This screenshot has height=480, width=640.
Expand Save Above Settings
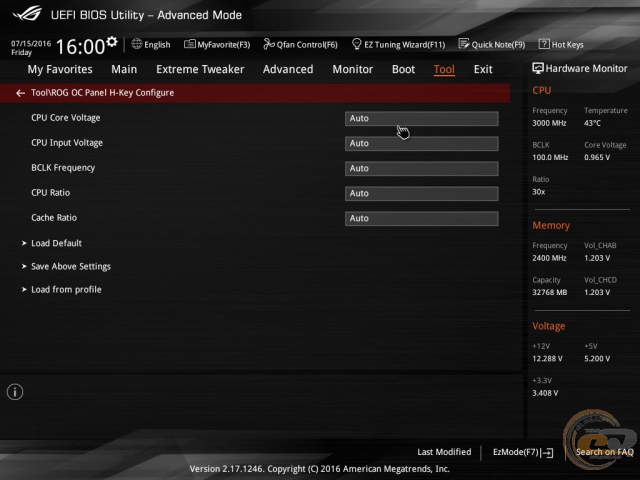[x=71, y=267]
